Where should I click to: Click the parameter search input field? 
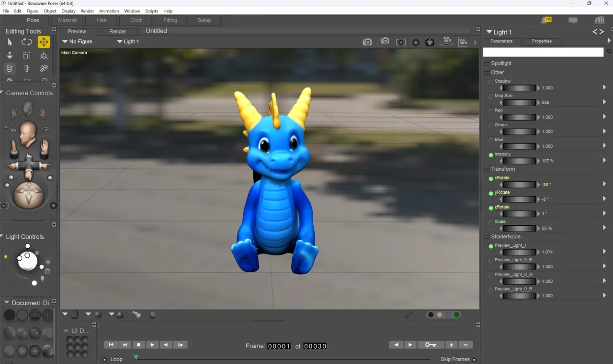(543, 52)
